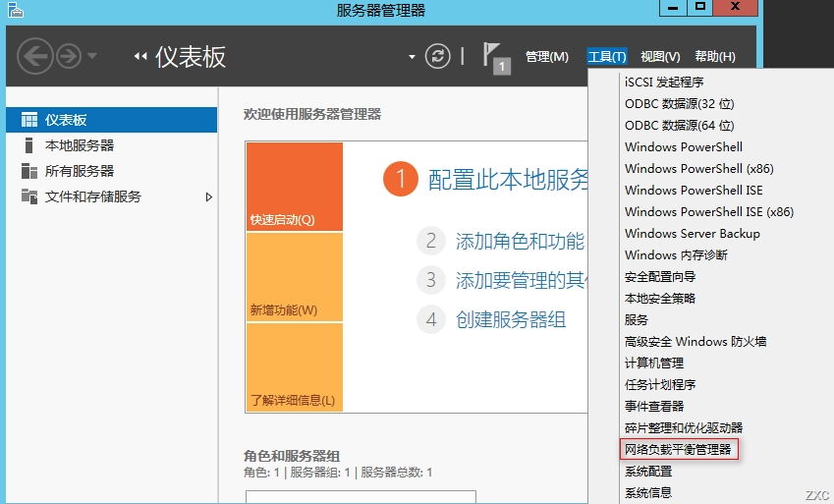Click the 本地服务器 sidebar icon
Screen dimensions: 834x504
click(29, 145)
